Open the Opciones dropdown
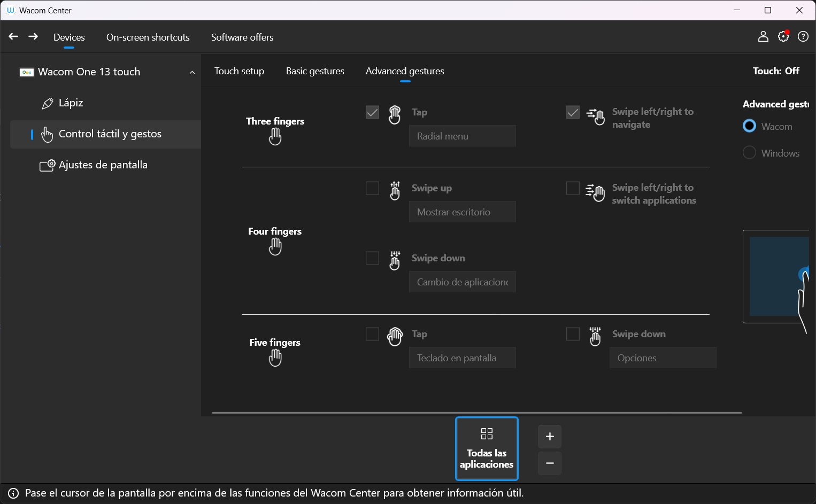 [x=663, y=358]
